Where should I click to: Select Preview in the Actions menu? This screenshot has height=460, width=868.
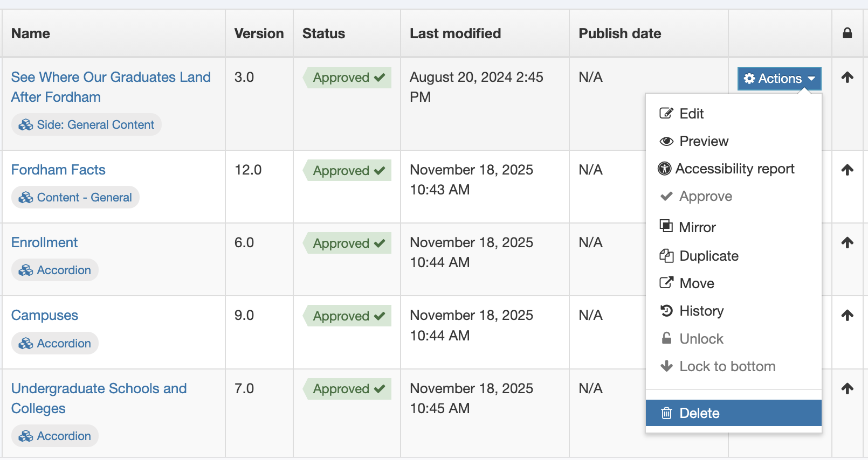click(x=733, y=141)
